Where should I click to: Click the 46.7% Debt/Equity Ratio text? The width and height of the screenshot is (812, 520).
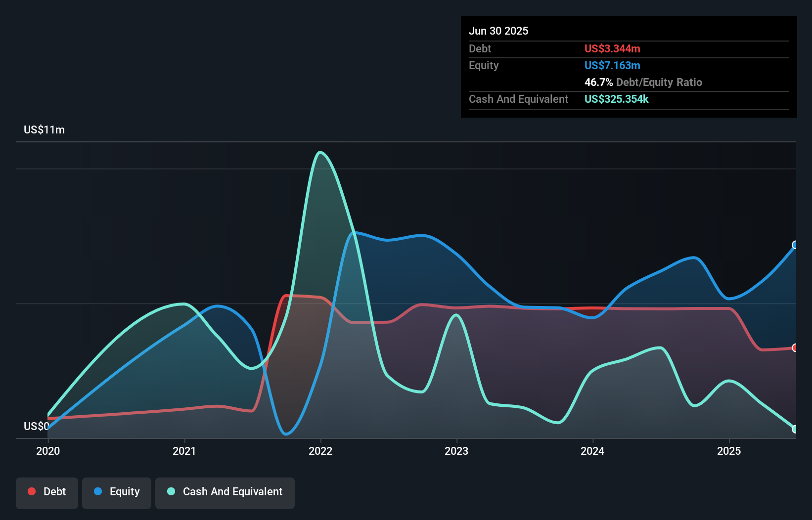(643, 82)
